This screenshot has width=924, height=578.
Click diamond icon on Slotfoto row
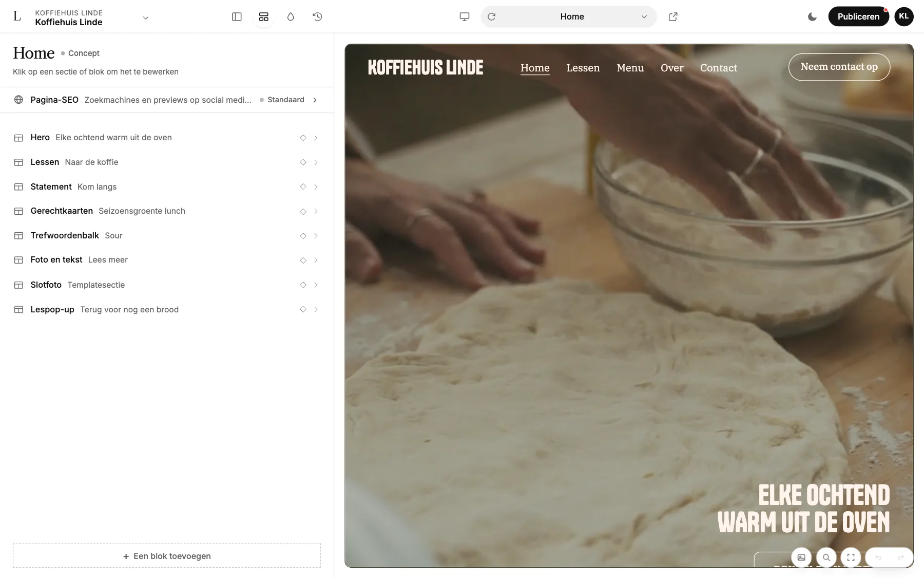[303, 285]
